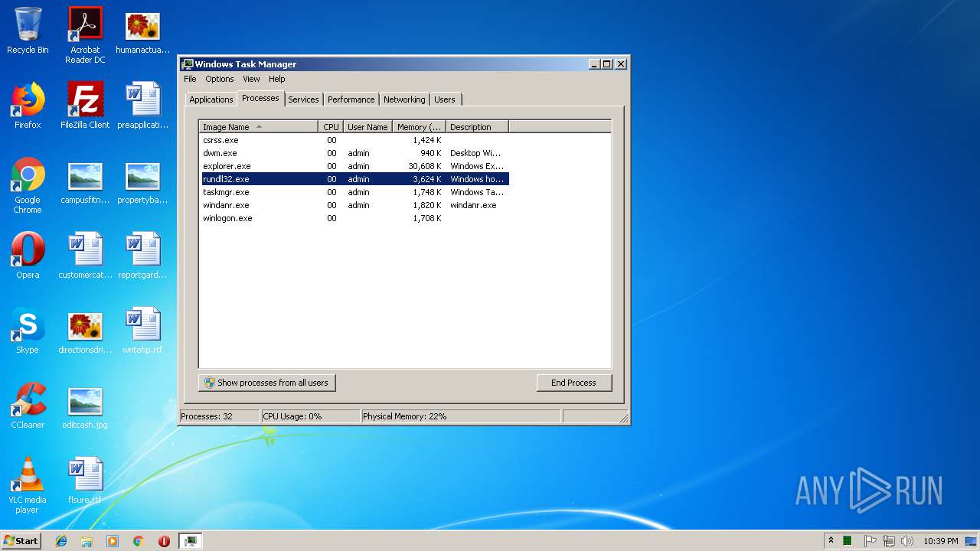Open the Recycle Bin desktop icon
Viewport: 980px width, 551px height.
(28, 31)
